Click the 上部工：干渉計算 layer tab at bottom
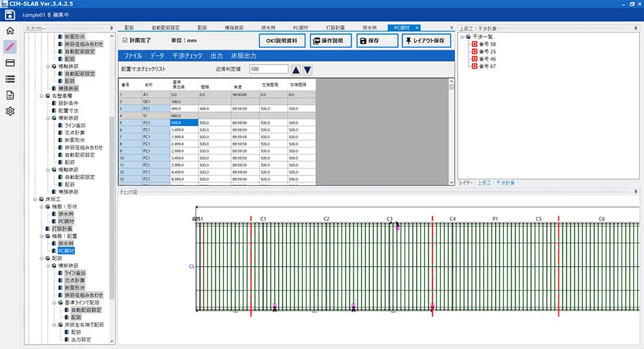This screenshot has width=644, height=349. point(496,182)
